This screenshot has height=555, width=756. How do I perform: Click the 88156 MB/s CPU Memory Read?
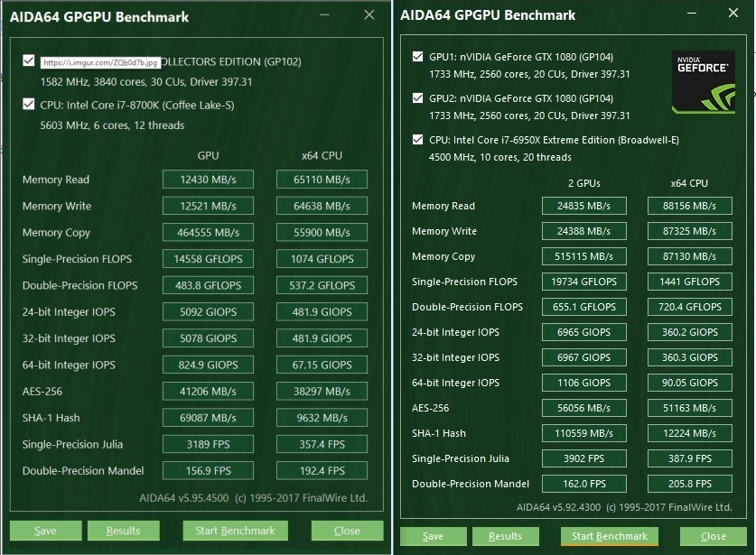pyautogui.click(x=689, y=206)
